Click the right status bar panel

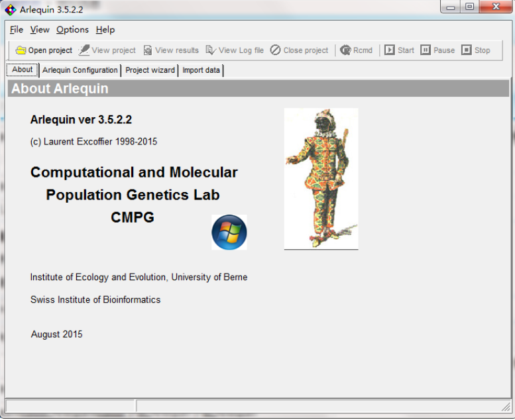click(323, 405)
